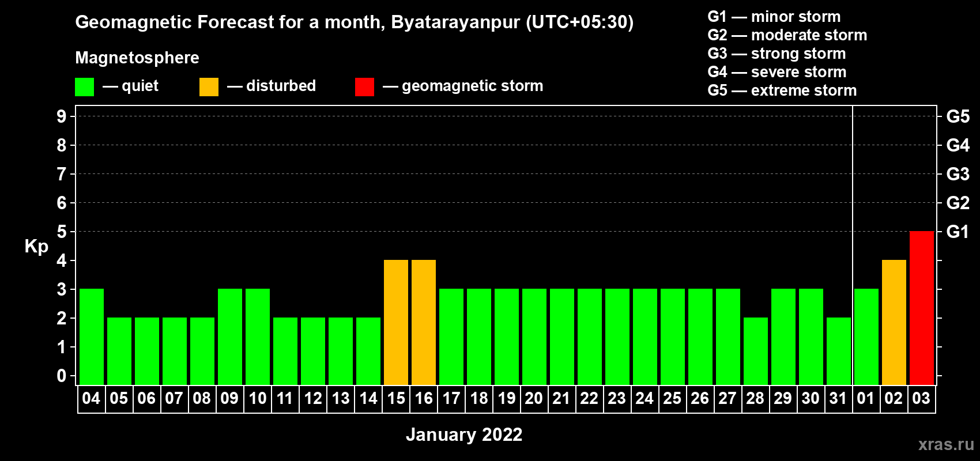Click the 'G3 — strong storm' legend line
Image resolution: width=980 pixels, height=461 pixels.
[x=777, y=54]
